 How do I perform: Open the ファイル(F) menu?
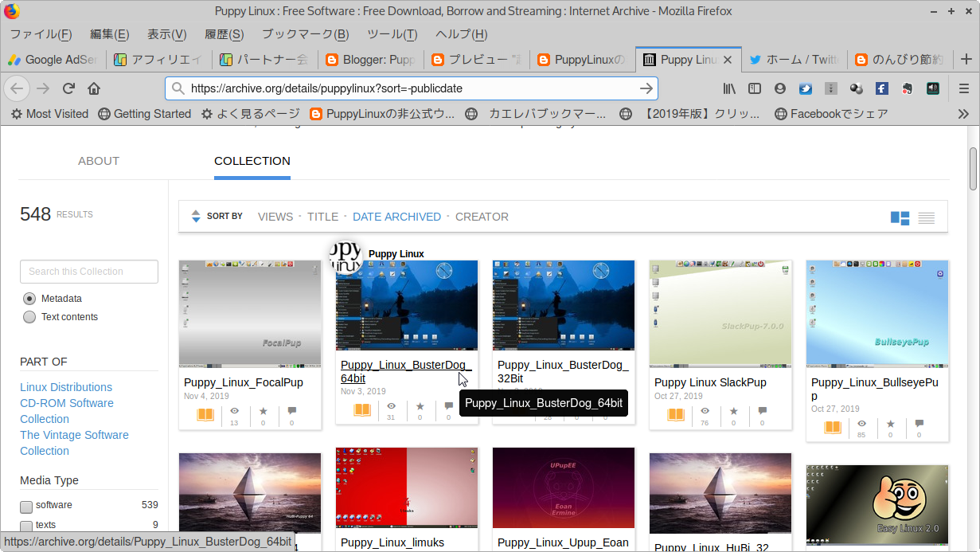[41, 34]
